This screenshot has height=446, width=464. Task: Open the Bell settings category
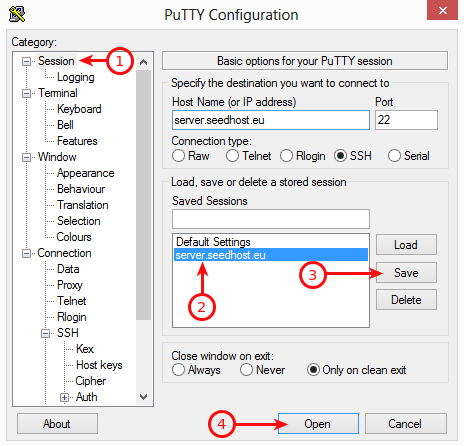65,125
